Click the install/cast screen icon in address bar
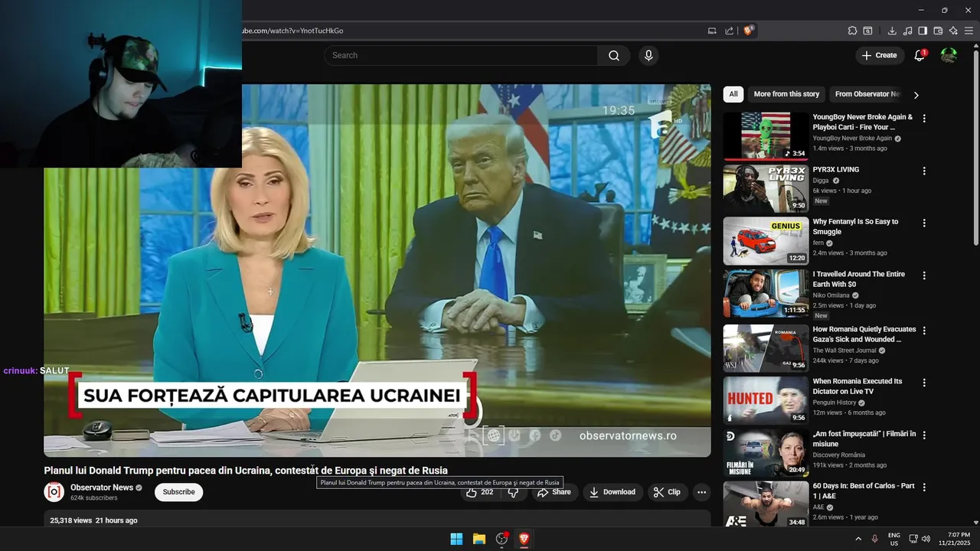The width and height of the screenshot is (980, 551). pos(712,31)
